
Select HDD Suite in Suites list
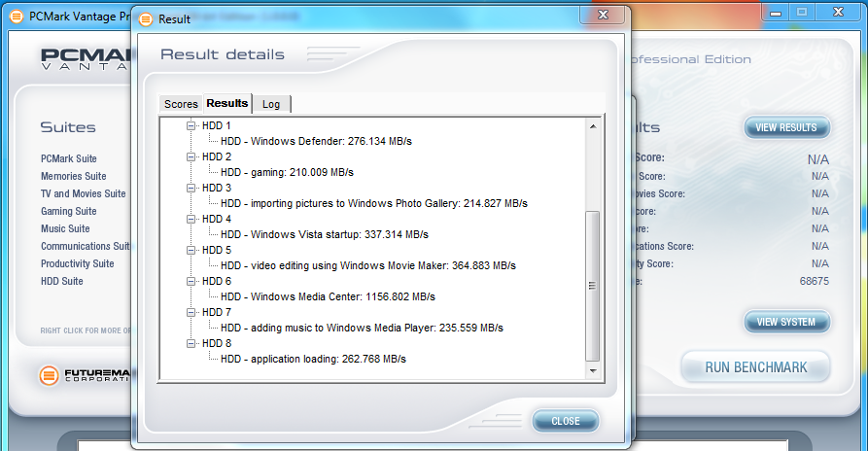click(x=62, y=281)
